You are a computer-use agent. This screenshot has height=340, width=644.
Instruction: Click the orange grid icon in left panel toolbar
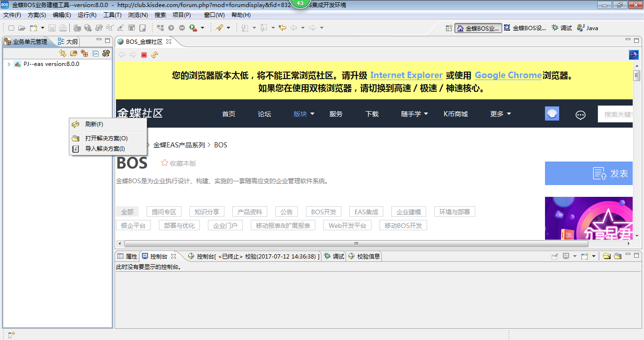tap(84, 53)
